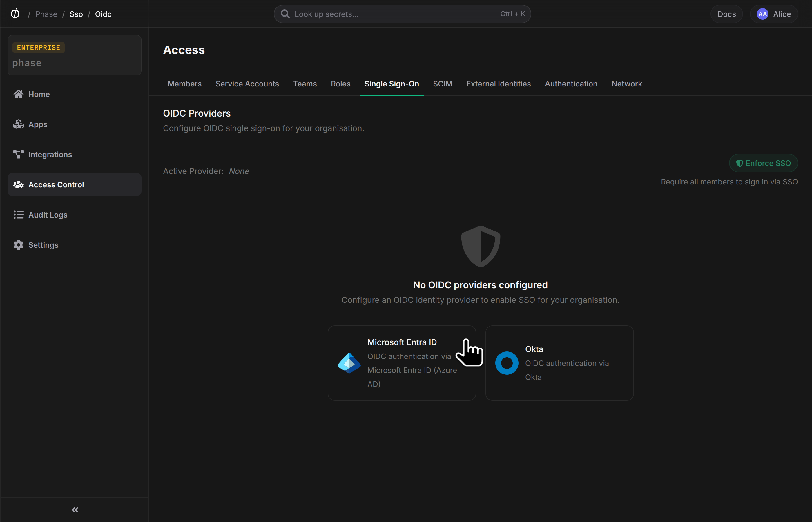
Task: Go to the External Identities tab
Action: [499, 84]
